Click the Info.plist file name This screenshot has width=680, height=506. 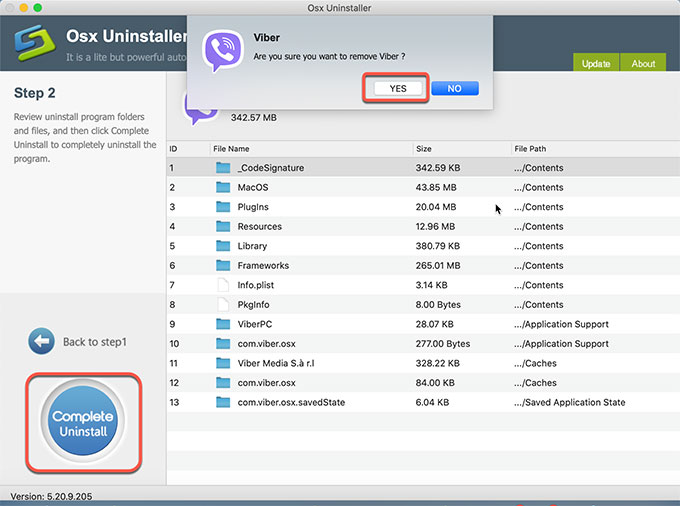coord(255,285)
